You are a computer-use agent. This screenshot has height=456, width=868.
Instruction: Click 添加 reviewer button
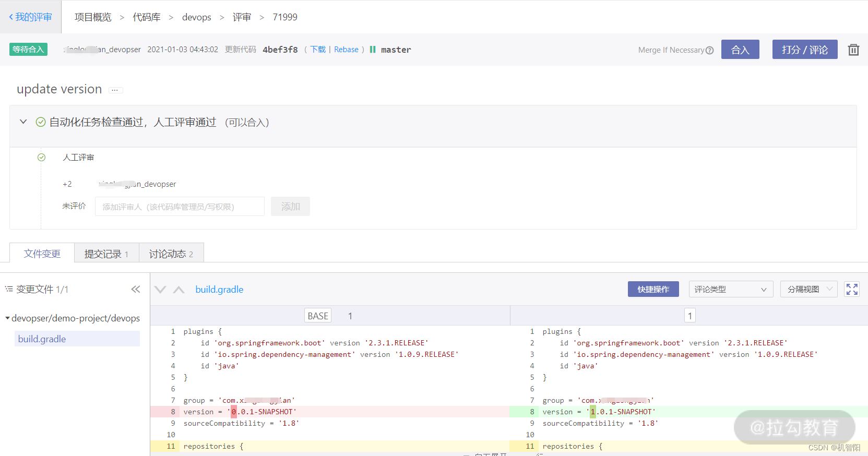(290, 206)
